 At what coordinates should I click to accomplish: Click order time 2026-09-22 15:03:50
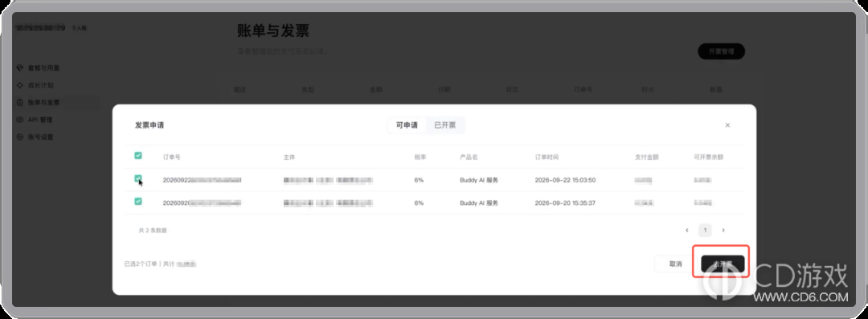click(x=565, y=180)
